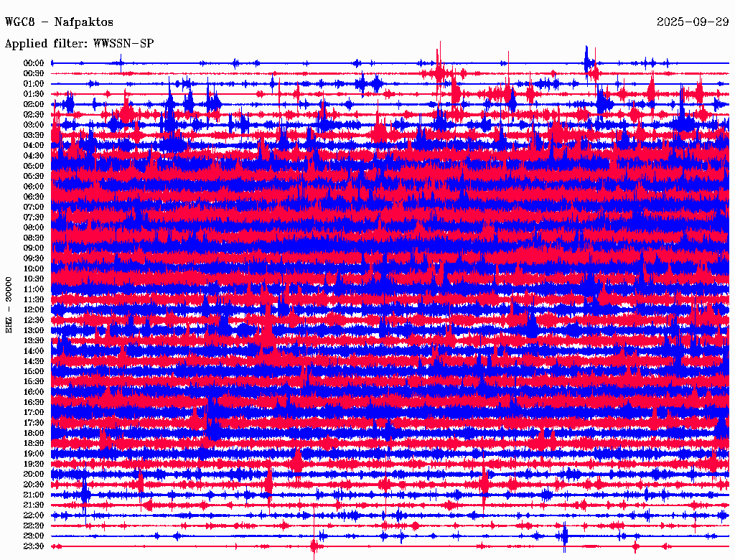Screen dimensions: 735x560
Task: Click the 19:30 time label
Action: [x=34, y=464]
